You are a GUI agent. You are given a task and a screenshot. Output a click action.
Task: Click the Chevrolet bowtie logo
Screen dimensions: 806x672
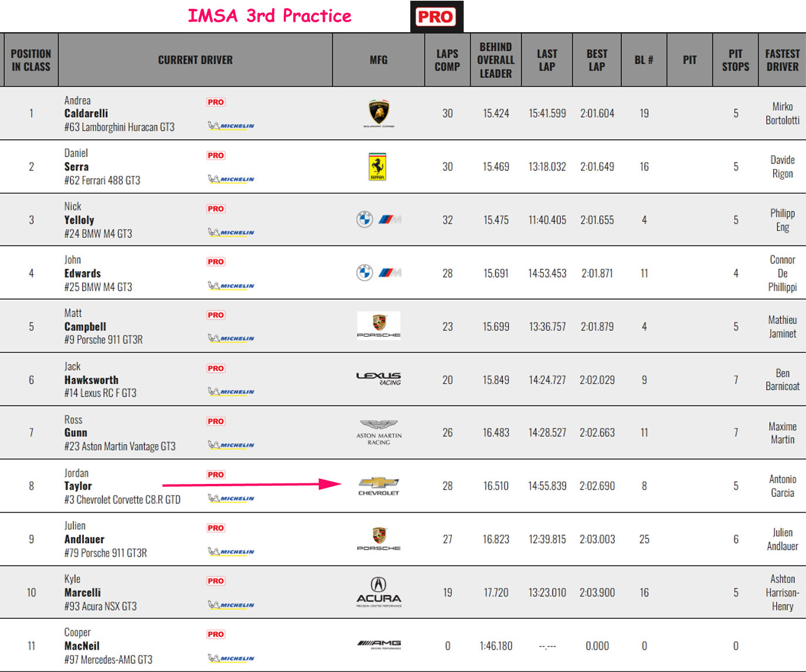click(x=379, y=485)
